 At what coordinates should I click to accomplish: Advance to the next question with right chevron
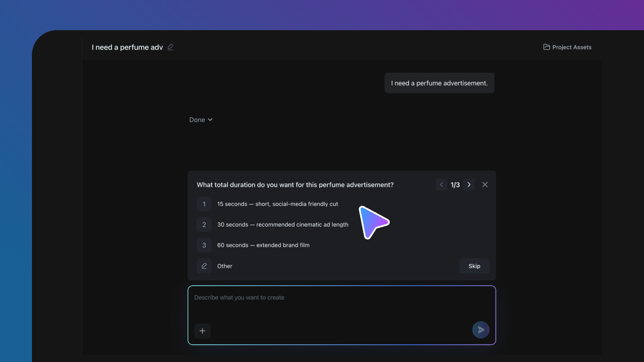point(469,185)
